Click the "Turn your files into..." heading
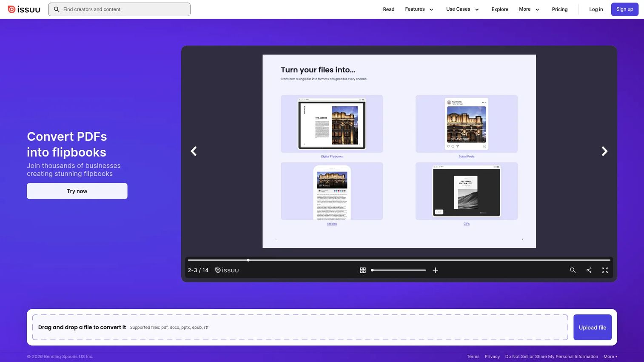This screenshot has width=644, height=362. pos(318,70)
